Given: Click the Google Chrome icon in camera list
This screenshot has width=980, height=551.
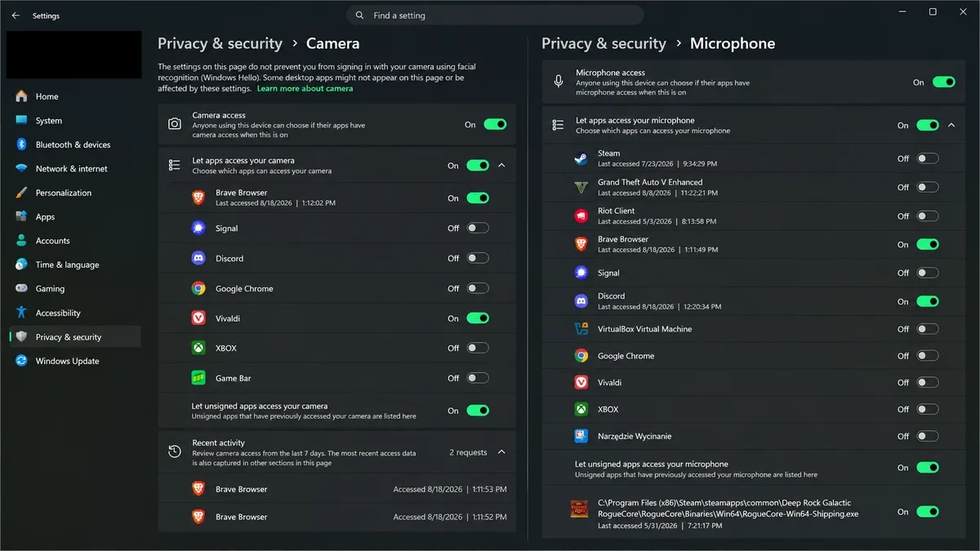Looking at the screenshot, I should click(x=198, y=288).
